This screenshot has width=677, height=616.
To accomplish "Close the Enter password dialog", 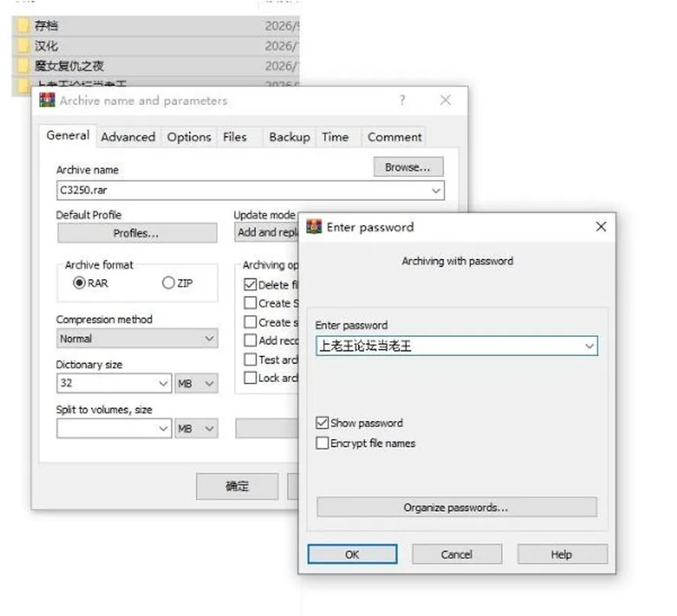I will tap(601, 226).
